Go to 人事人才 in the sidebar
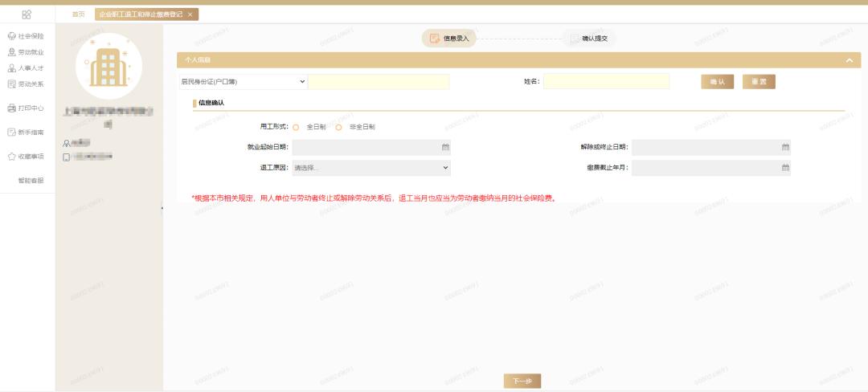The width and height of the screenshot is (868, 392). (26, 68)
